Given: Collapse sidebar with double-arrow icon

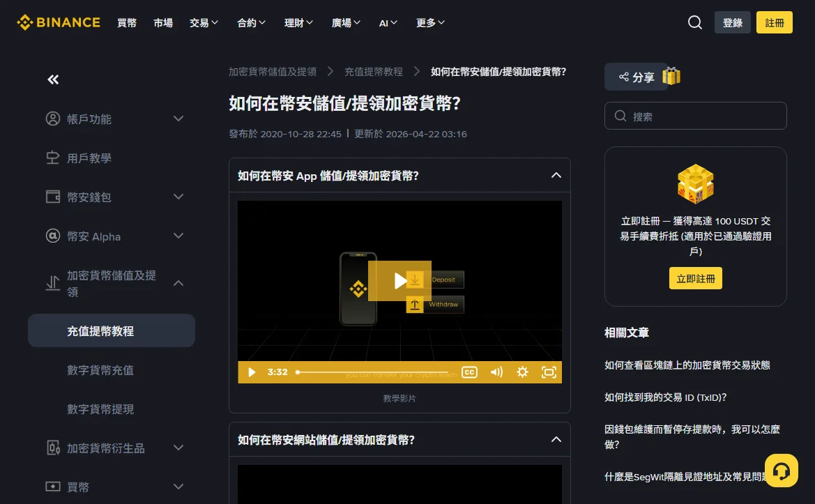Looking at the screenshot, I should coord(53,79).
